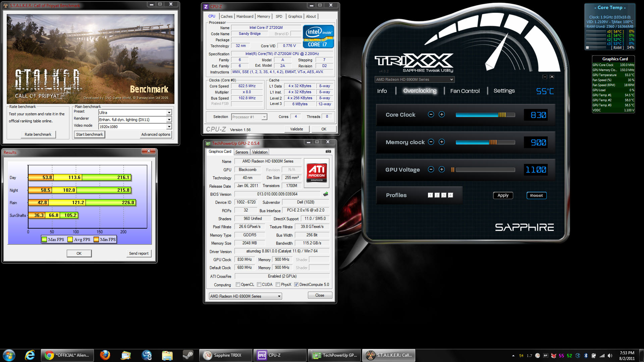644x362 pixels.
Task: Open GPU-Z Validation tab
Action: 260,152
